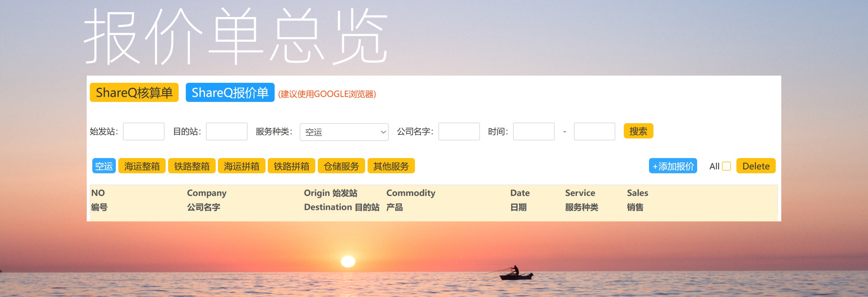Click the 始发站 origin input field
Screen dimensions: 868x297
pos(144,131)
